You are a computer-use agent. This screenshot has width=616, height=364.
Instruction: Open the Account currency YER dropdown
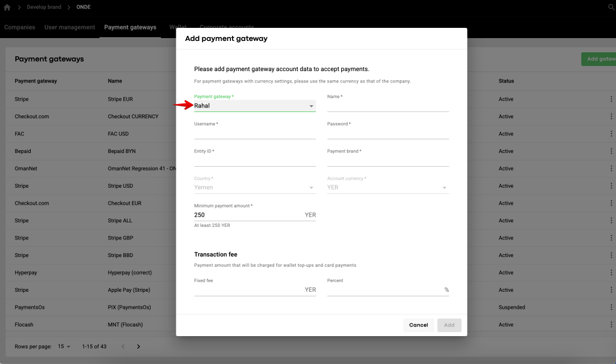tap(387, 188)
